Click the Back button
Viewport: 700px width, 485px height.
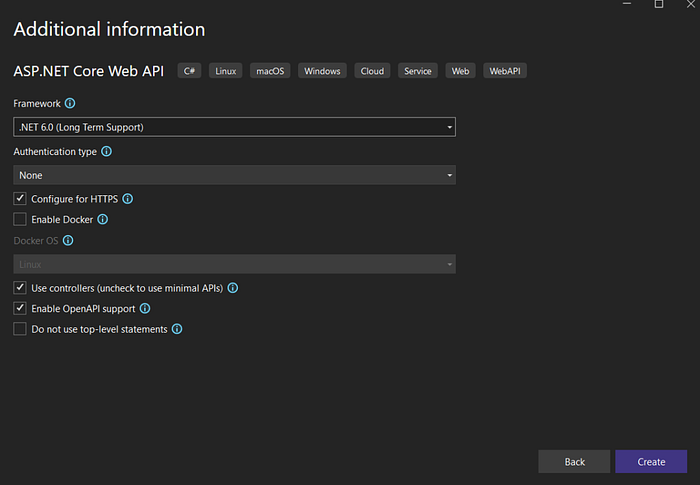pyautogui.click(x=574, y=461)
